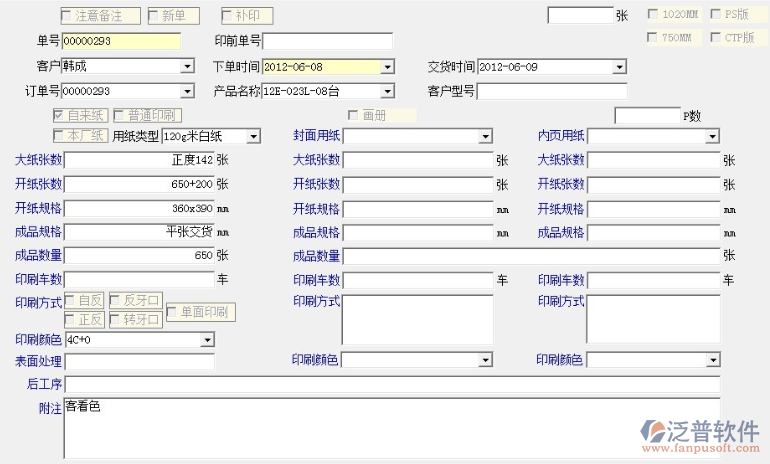Click the 后工序 input field
The image size is (770, 464).
tap(390, 385)
